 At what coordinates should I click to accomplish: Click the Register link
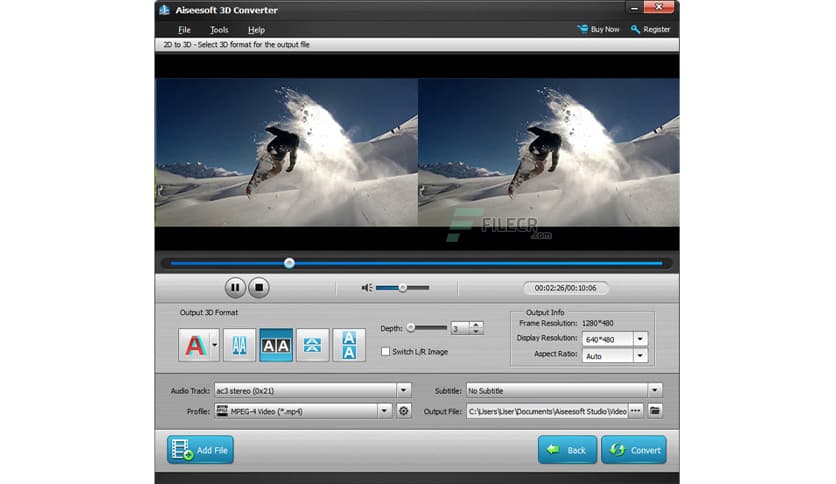[x=650, y=29]
